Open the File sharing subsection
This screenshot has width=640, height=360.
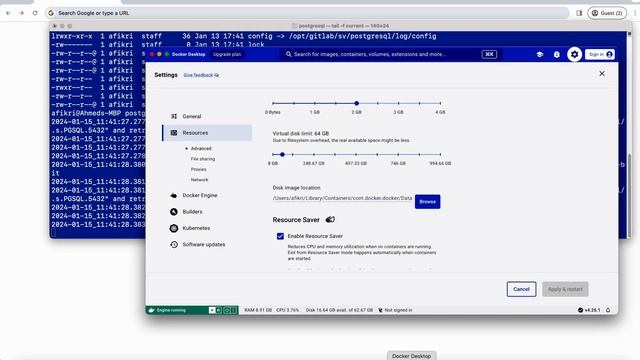(202, 159)
